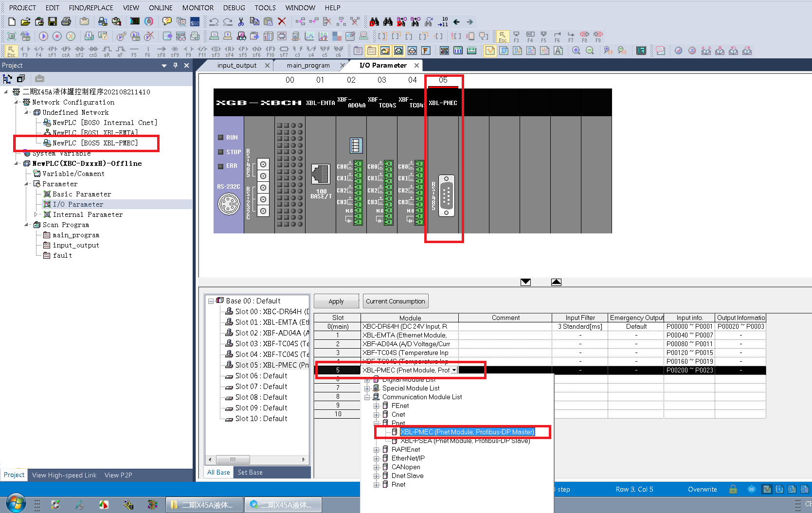The height and width of the screenshot is (513, 812).
Task: Switch to the main_program tab
Action: click(x=308, y=66)
